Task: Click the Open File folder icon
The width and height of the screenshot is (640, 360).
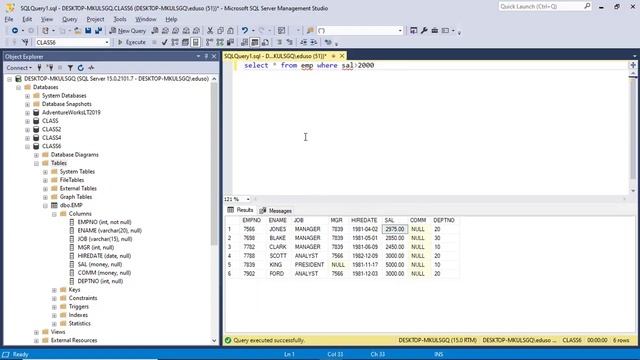Action: 77,31
